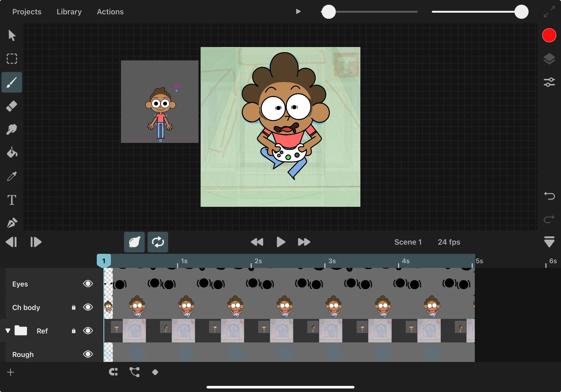Open the red color swatch
Image resolution: width=561 pixels, height=392 pixels.
coord(549,35)
